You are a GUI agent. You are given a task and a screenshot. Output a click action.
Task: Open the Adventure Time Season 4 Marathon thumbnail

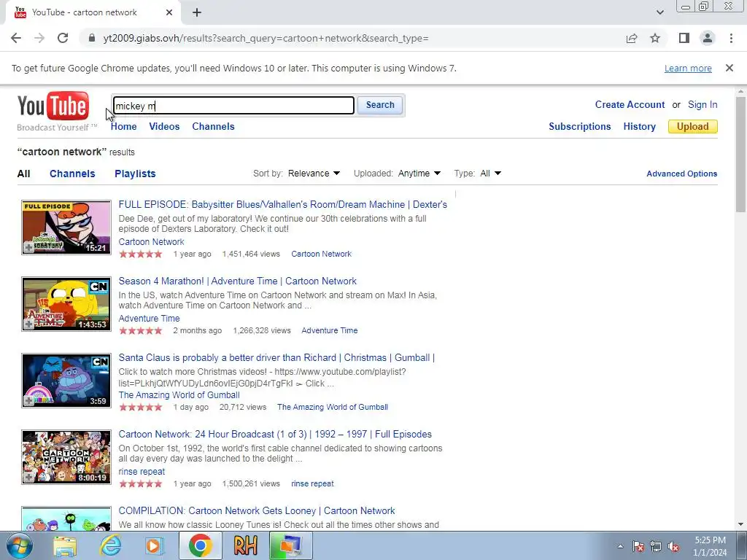coord(66,304)
